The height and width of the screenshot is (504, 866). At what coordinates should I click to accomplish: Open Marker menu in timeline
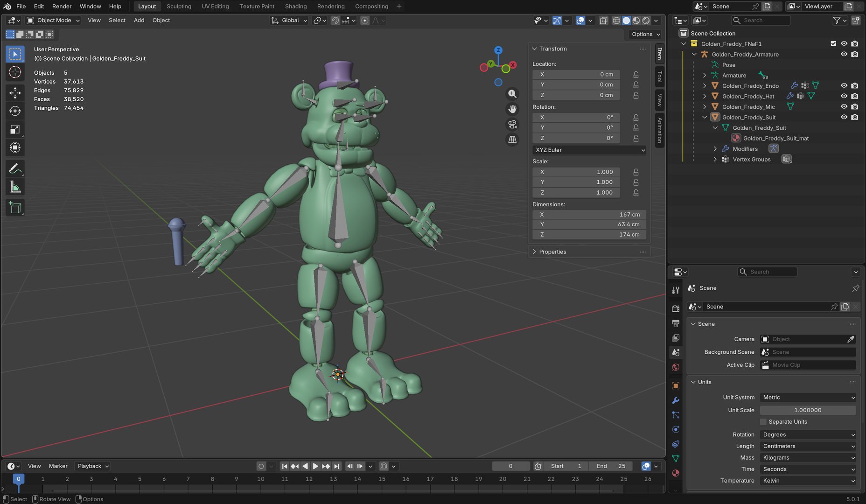[58, 466]
